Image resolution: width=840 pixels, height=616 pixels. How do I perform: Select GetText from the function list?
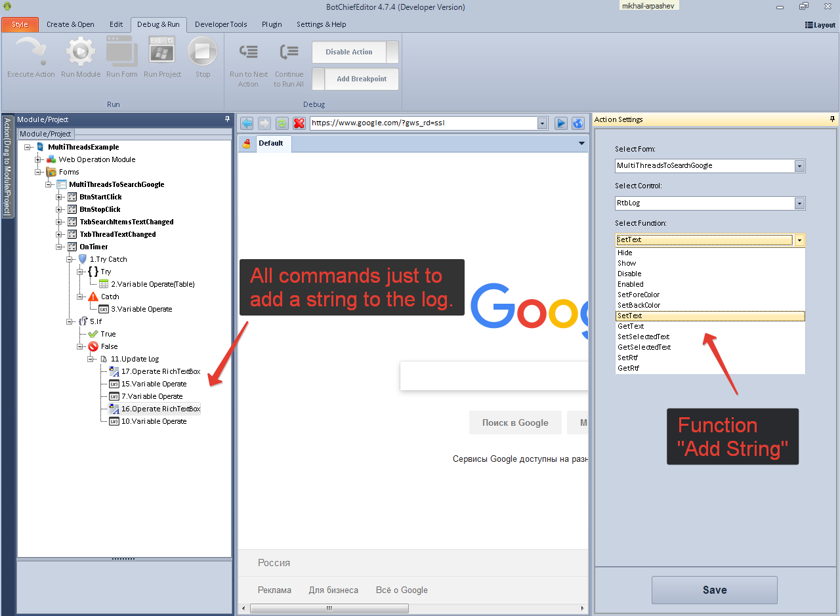631,326
